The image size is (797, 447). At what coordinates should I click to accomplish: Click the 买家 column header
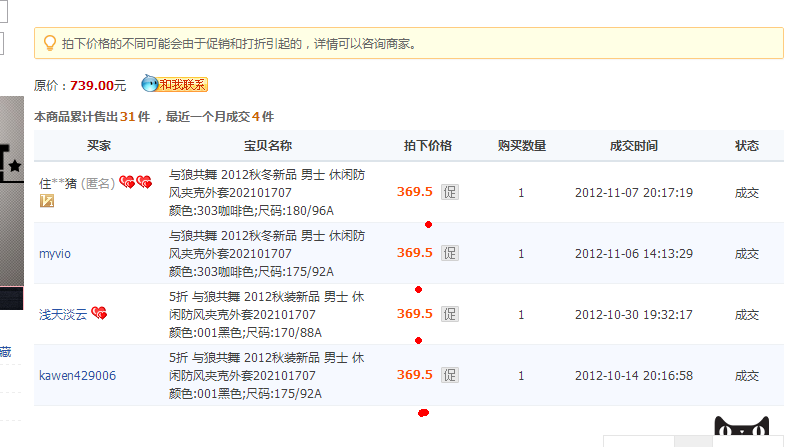[x=99, y=146]
